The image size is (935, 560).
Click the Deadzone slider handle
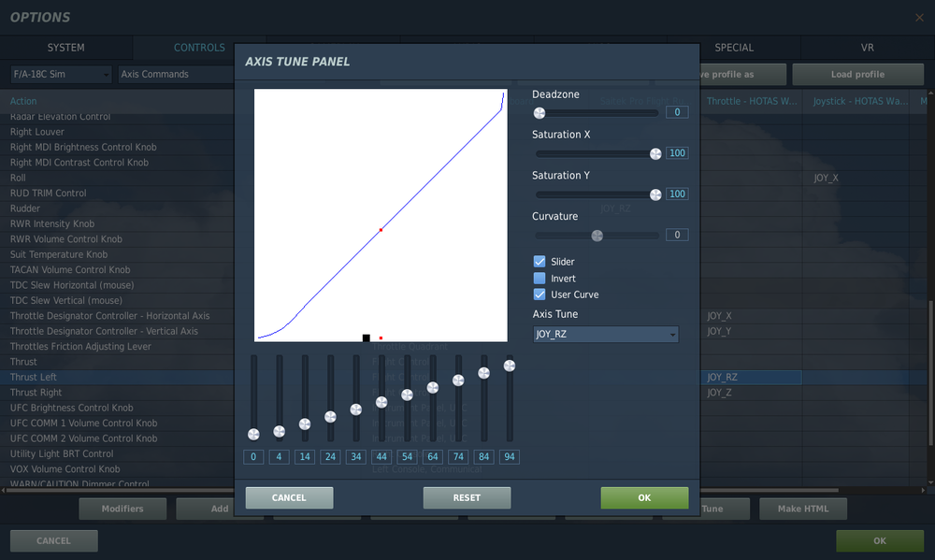click(539, 113)
